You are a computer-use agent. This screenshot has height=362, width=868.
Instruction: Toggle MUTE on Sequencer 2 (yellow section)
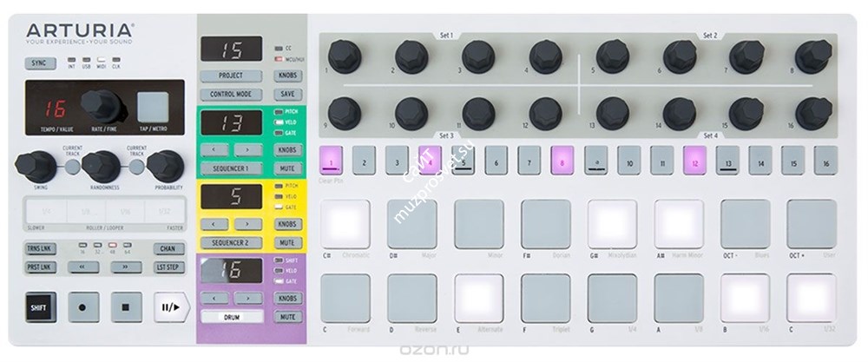[x=288, y=242]
